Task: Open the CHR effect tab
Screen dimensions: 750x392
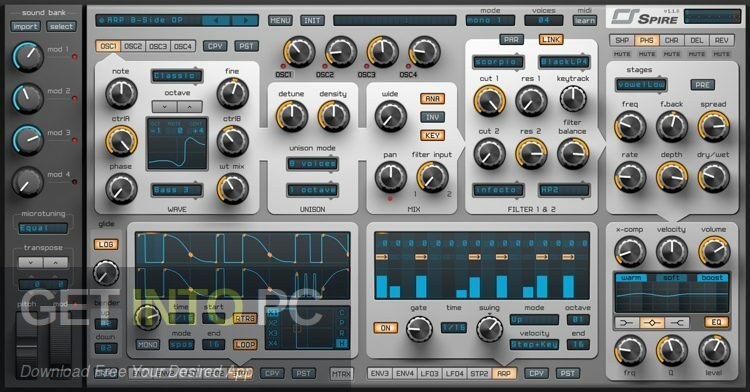Action: tap(672, 40)
